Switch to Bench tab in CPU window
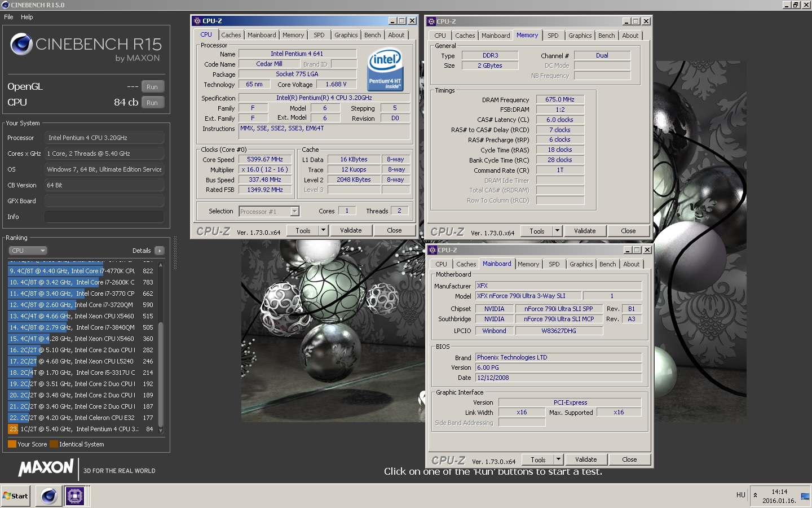The height and width of the screenshot is (508, 812). click(372, 35)
